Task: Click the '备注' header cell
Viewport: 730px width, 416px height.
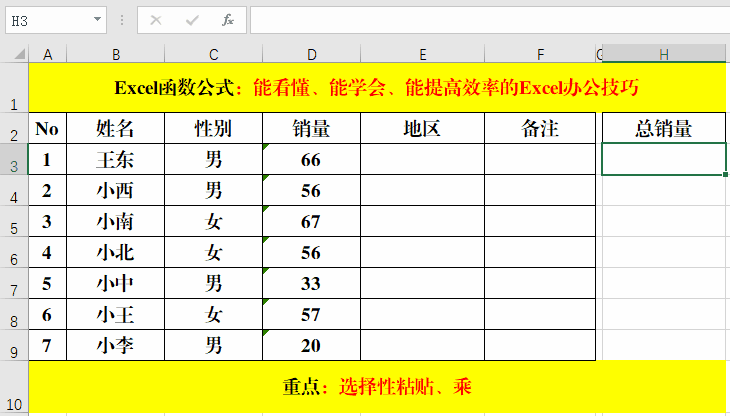Action: tap(540, 128)
